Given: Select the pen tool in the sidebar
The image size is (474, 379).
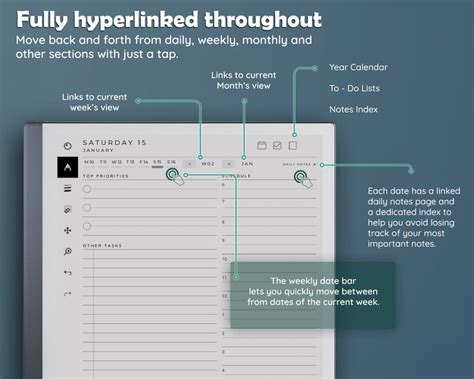Looking at the screenshot, I should pyautogui.click(x=68, y=167).
